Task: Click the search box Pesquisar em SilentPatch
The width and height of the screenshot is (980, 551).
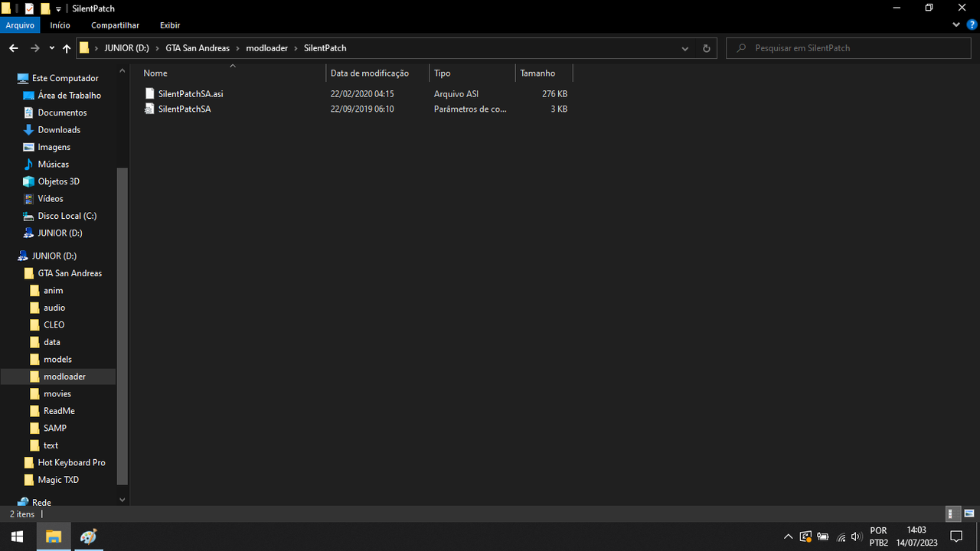Action: [x=850, y=47]
